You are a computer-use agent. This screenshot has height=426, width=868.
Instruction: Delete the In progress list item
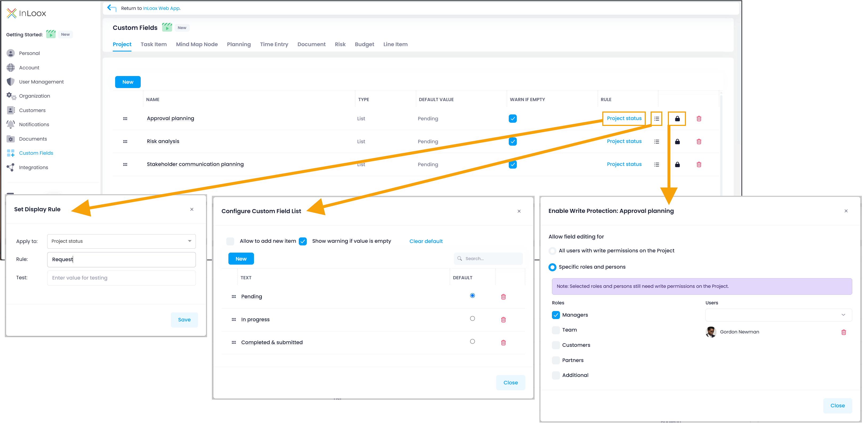[x=503, y=319]
